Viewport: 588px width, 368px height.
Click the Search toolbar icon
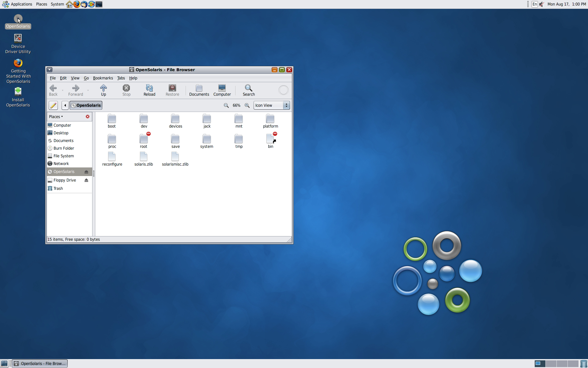point(249,90)
